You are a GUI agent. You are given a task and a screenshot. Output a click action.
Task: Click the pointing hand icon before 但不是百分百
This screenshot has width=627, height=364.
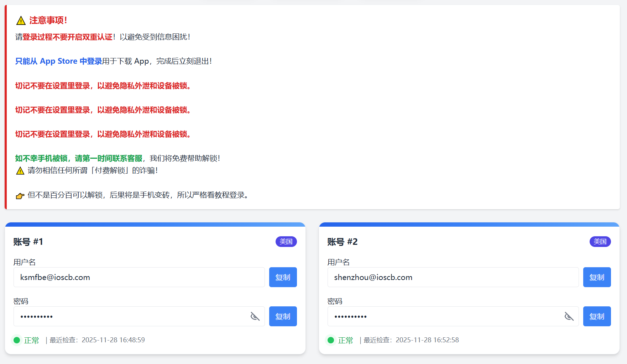20,196
